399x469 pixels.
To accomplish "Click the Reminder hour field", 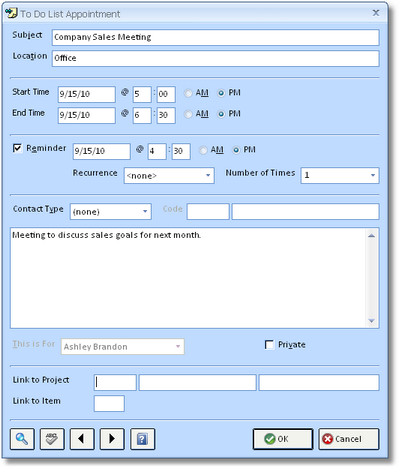I will click(x=157, y=151).
